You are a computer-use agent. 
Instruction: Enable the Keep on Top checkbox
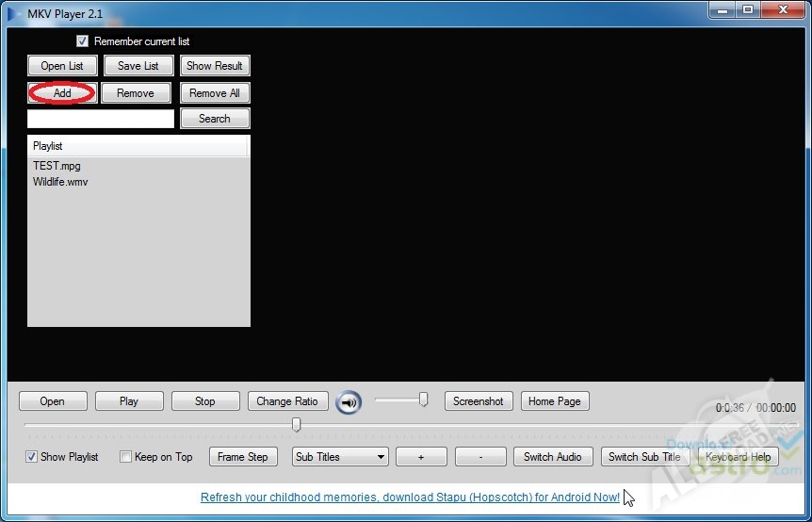[126, 457]
